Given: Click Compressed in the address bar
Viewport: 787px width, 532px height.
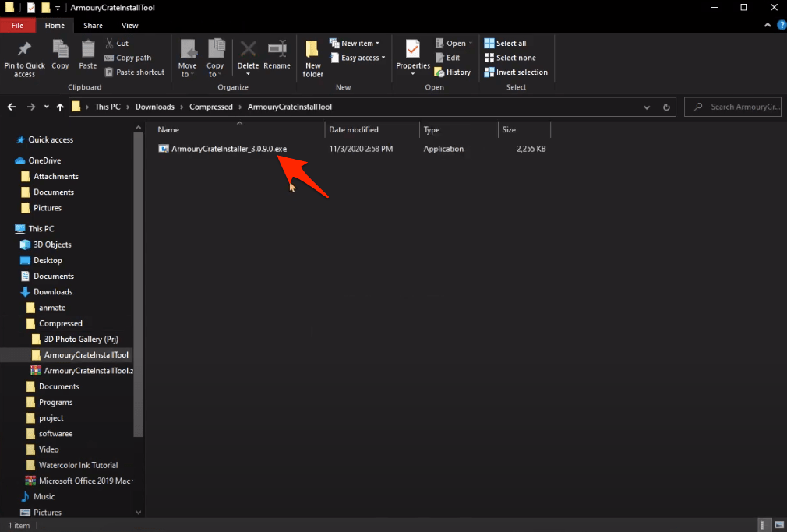Looking at the screenshot, I should [x=211, y=107].
